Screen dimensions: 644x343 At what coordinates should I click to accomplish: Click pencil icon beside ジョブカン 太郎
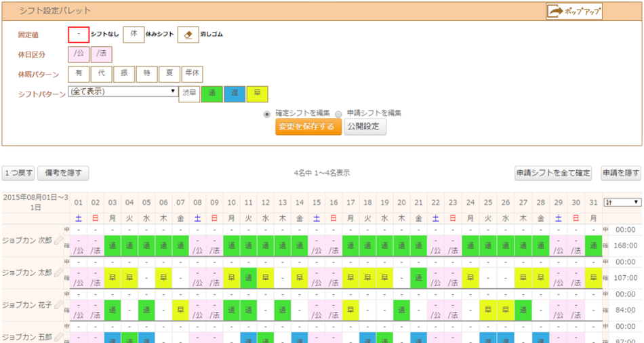58,273
